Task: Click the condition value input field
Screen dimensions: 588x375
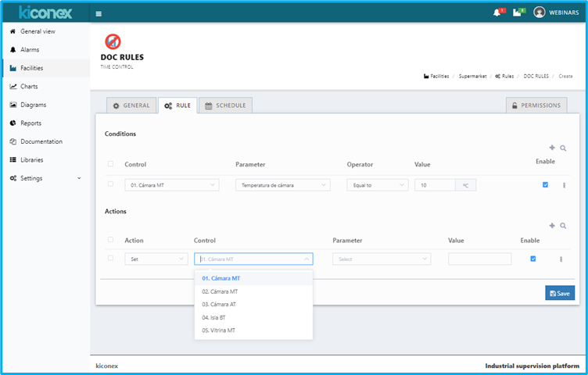Action: [x=435, y=185]
